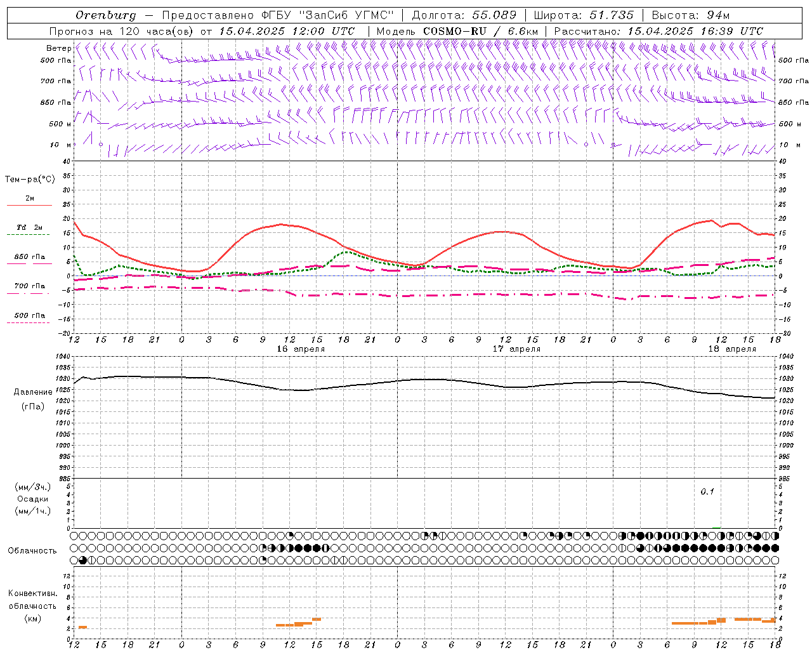Image resolution: width=812 pixels, height=650 pixels.
Task: Click the 850 гПа temperature legend entry
Action: (29, 259)
